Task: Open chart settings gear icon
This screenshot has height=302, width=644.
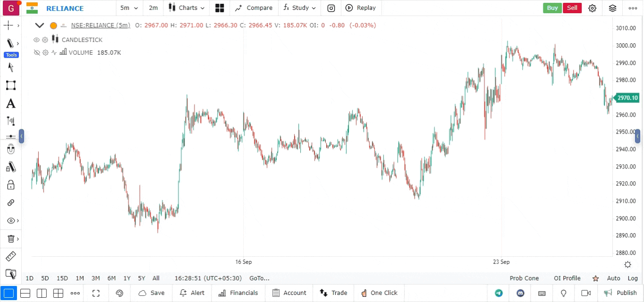Action: click(592, 8)
